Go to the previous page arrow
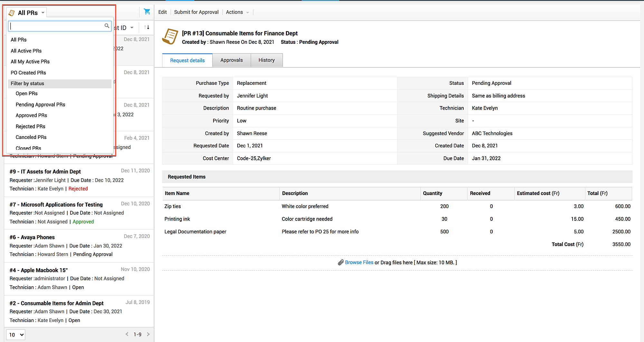644x342 pixels. pos(127,334)
